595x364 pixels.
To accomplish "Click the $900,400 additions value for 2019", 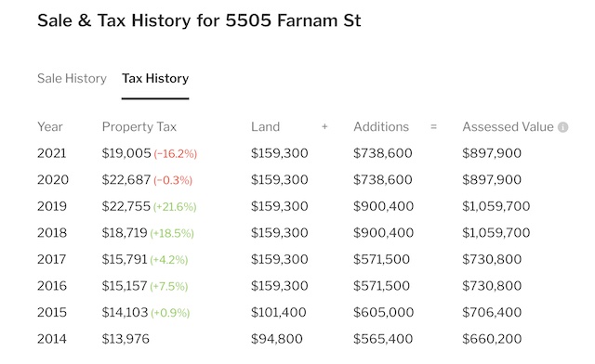I will point(383,206).
